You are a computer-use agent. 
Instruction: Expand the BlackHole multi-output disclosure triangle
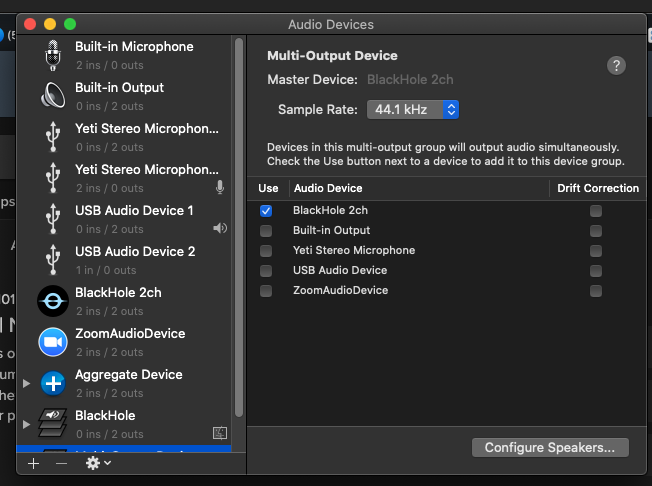[x=26, y=424]
